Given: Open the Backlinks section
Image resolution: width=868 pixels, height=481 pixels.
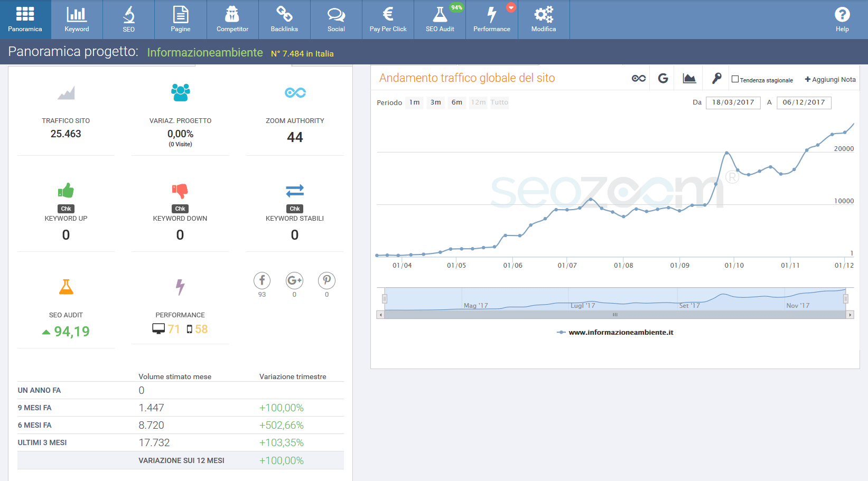Looking at the screenshot, I should coord(284,20).
